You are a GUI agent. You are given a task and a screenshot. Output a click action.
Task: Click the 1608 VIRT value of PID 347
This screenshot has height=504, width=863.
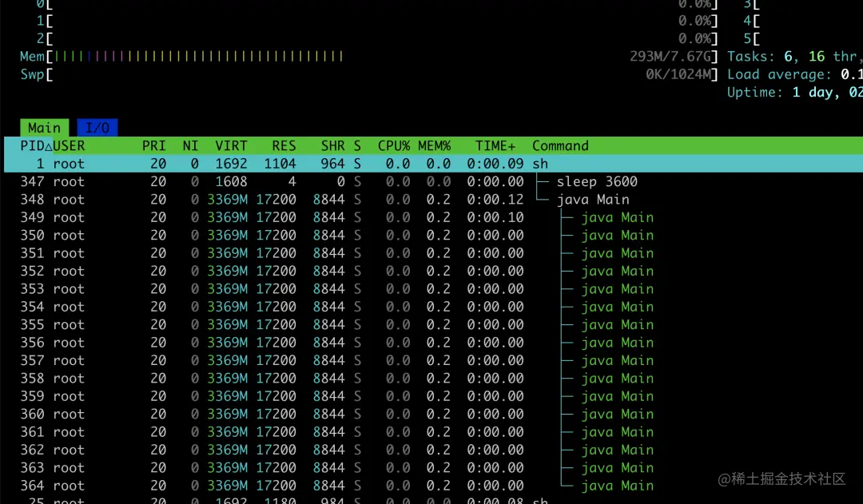(x=231, y=181)
